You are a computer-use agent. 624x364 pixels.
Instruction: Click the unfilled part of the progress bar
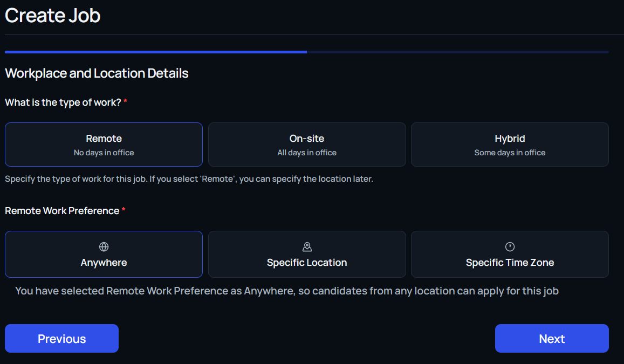(x=457, y=52)
